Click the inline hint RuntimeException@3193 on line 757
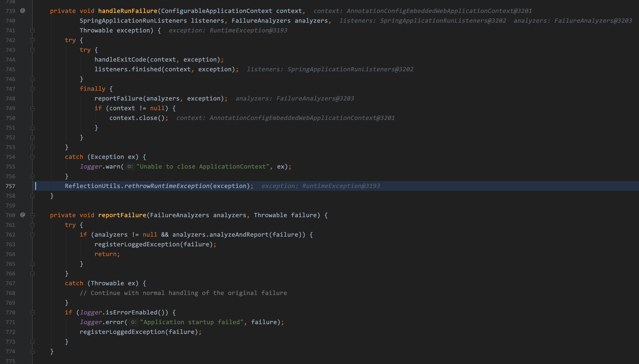This screenshot has height=364, width=639. coord(341,186)
